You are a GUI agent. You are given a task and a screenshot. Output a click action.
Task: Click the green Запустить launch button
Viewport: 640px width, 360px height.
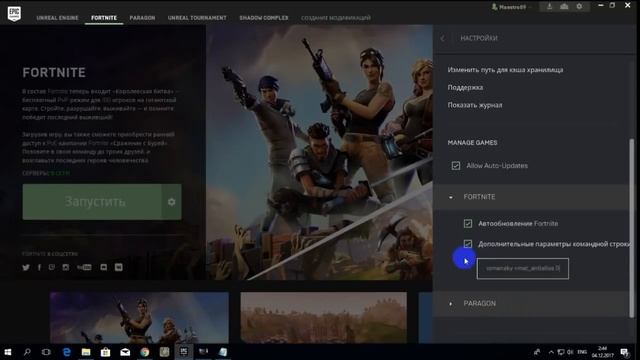pos(92,202)
